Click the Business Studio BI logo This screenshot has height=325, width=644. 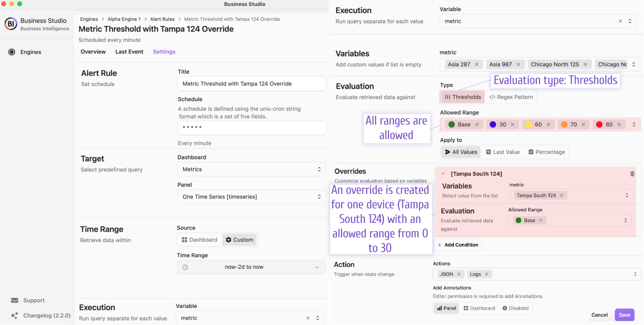point(11,24)
